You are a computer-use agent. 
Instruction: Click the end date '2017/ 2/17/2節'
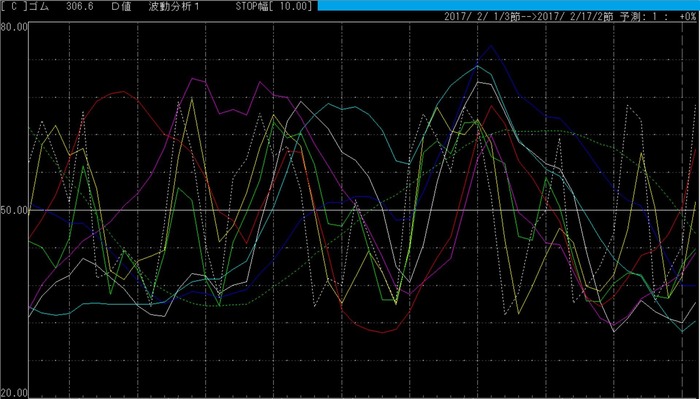click(x=575, y=17)
